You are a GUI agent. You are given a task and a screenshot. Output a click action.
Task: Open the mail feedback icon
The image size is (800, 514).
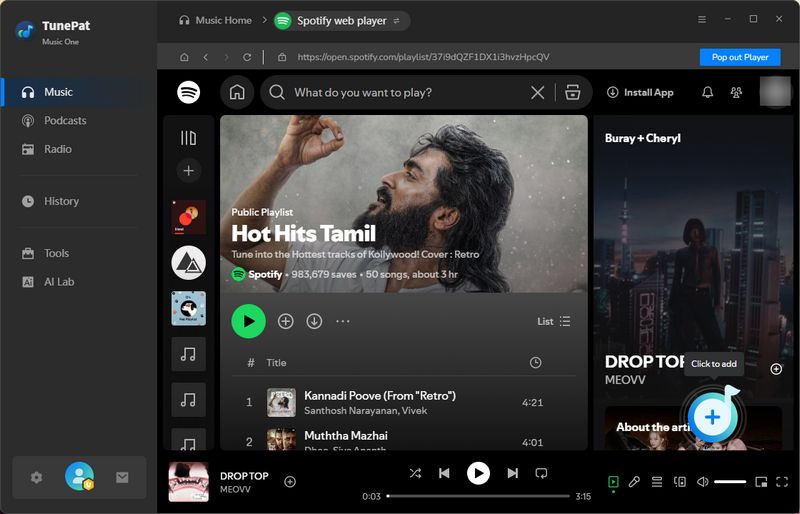(122, 477)
